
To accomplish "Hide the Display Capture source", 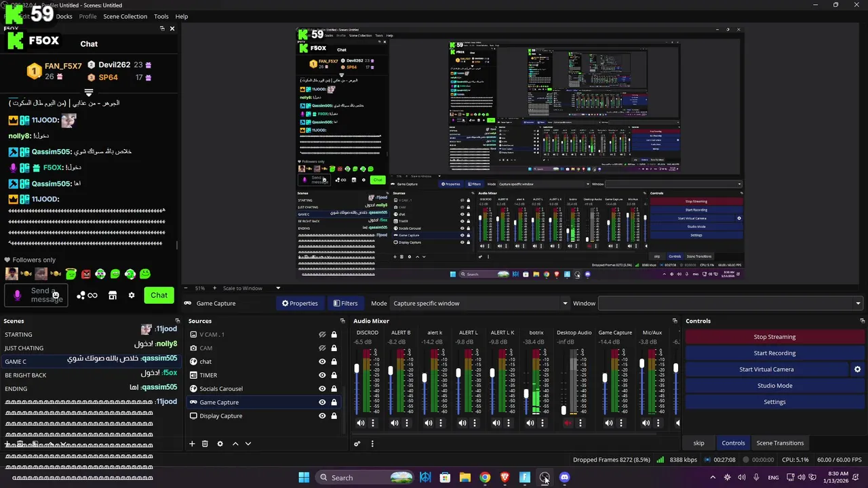I will [322, 415].
